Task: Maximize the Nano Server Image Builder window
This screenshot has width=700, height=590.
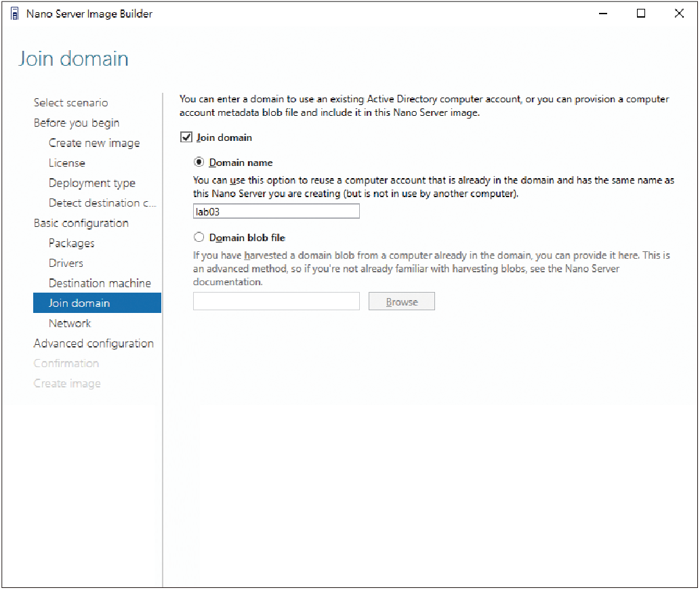Action: pyautogui.click(x=641, y=14)
